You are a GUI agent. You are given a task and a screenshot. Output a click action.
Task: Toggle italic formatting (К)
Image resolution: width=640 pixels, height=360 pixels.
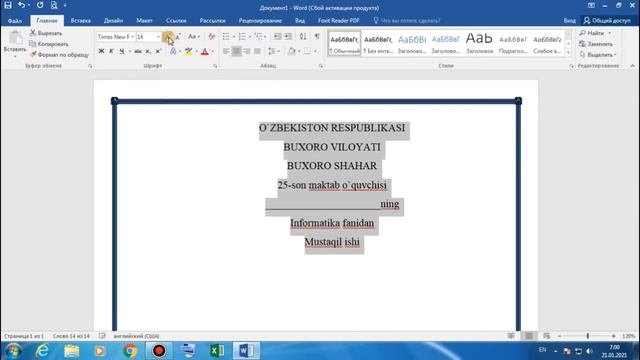111,51
